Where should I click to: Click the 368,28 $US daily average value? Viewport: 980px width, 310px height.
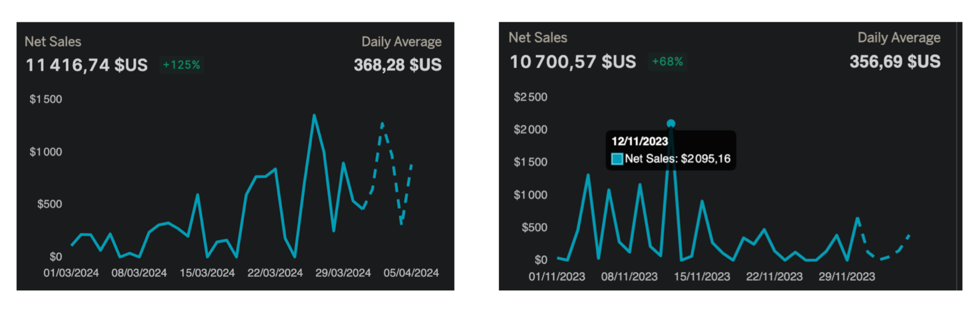(x=397, y=65)
